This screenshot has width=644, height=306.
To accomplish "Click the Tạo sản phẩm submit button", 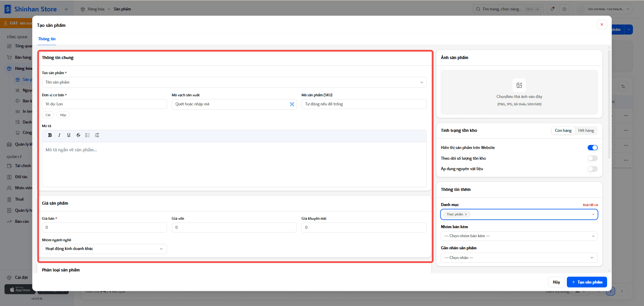I will tap(587, 282).
